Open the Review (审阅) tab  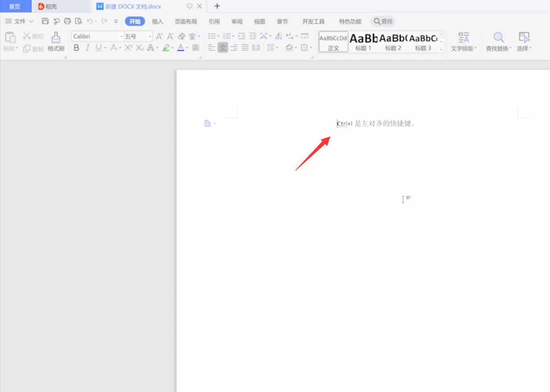pyautogui.click(x=237, y=22)
